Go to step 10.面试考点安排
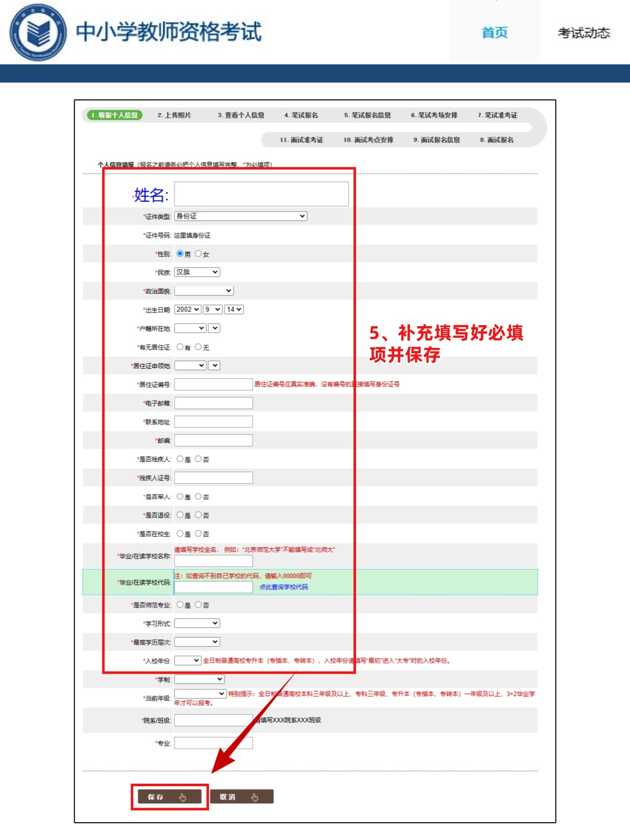 (368, 140)
